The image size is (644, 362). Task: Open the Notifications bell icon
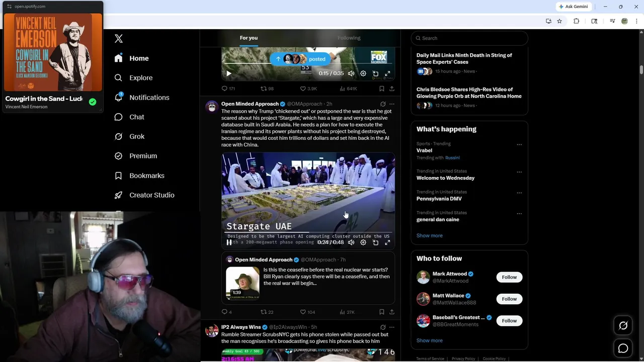click(118, 97)
